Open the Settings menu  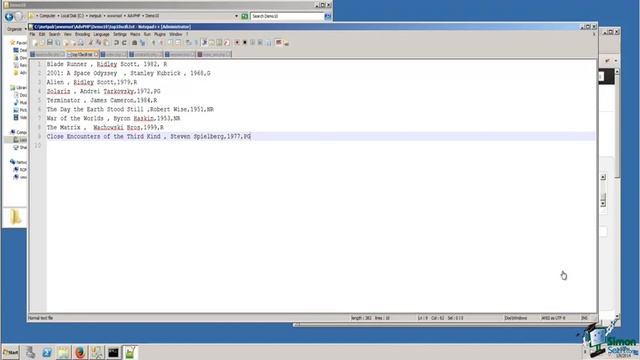pyautogui.click(x=120, y=34)
